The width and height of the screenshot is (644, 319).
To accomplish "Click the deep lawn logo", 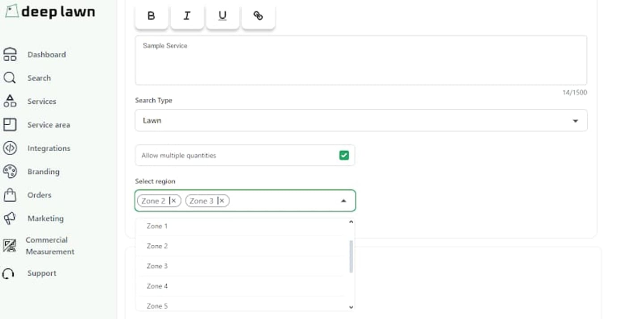I will (x=50, y=12).
